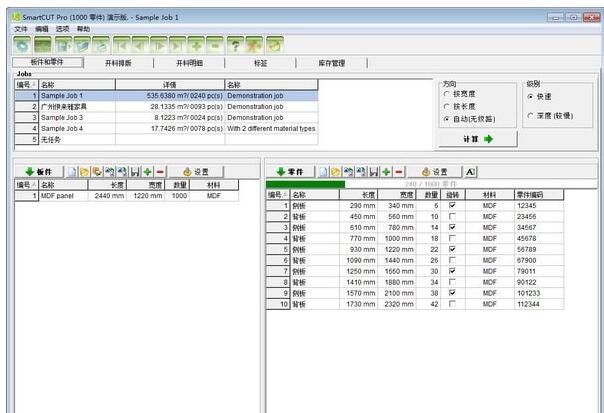Click the previous-record arrow in main toolbar
Image resolution: width=604 pixels, height=413 pixels.
pyautogui.click(x=140, y=45)
